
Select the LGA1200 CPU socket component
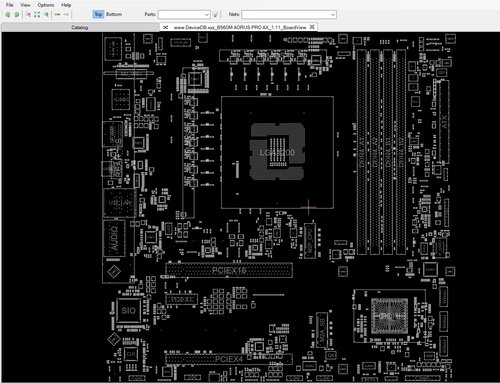pyautogui.click(x=277, y=152)
